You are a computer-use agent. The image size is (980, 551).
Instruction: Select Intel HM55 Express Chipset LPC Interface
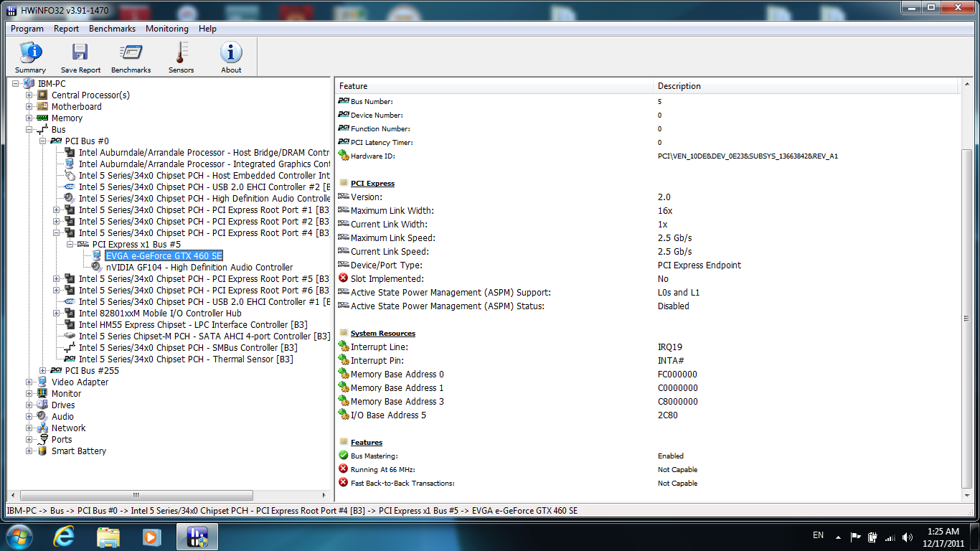[193, 324]
